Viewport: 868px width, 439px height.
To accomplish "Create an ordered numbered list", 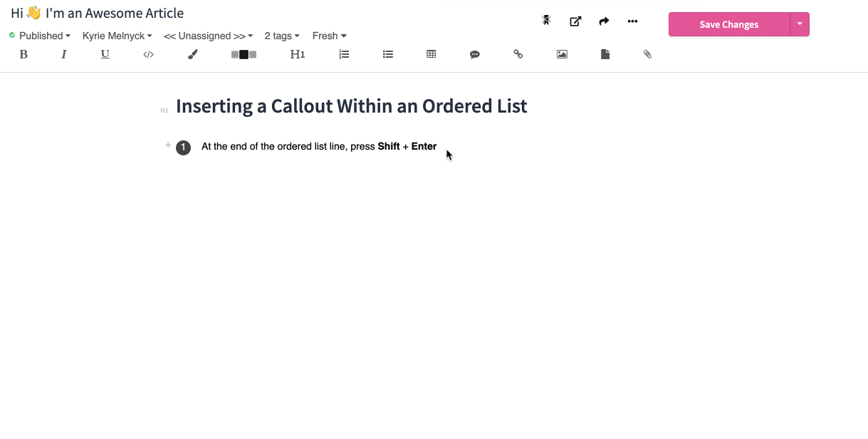I will tap(344, 54).
